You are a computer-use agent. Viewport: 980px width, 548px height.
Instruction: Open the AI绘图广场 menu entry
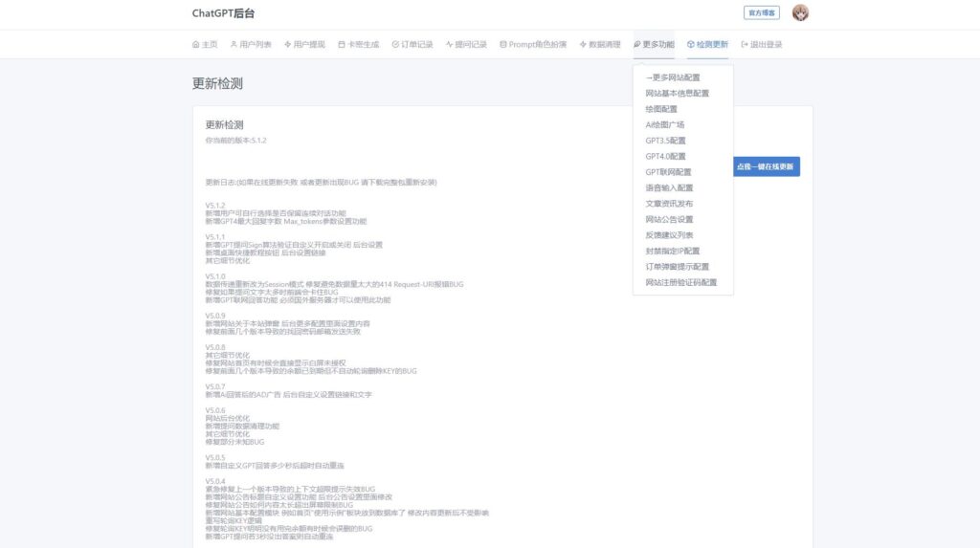click(665, 125)
